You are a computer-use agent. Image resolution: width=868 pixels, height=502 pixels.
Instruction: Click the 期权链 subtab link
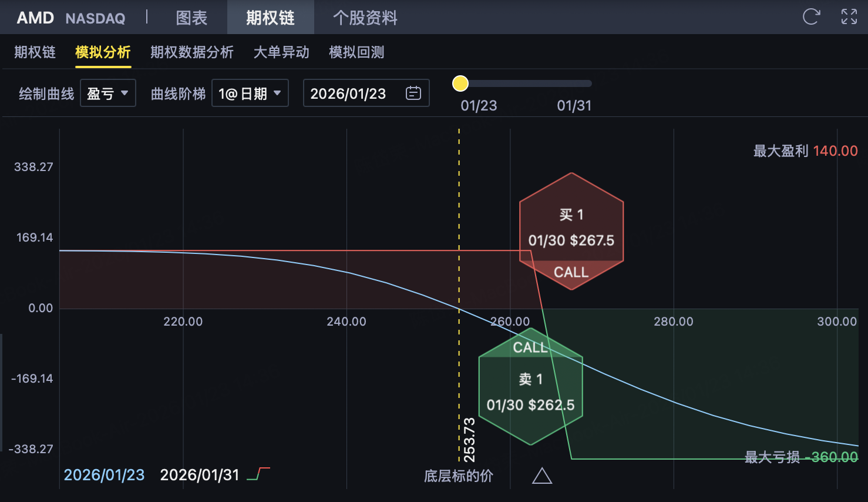click(x=35, y=52)
